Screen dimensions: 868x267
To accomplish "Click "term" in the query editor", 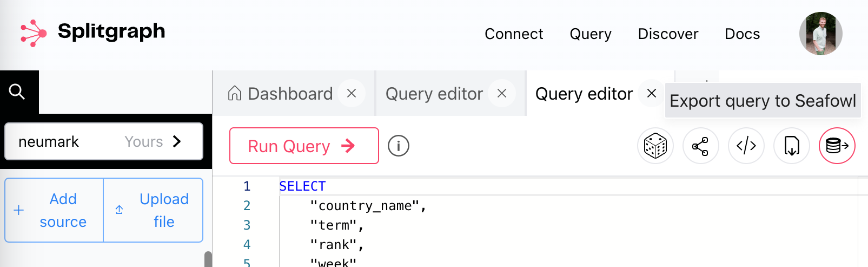I will pyautogui.click(x=333, y=225).
